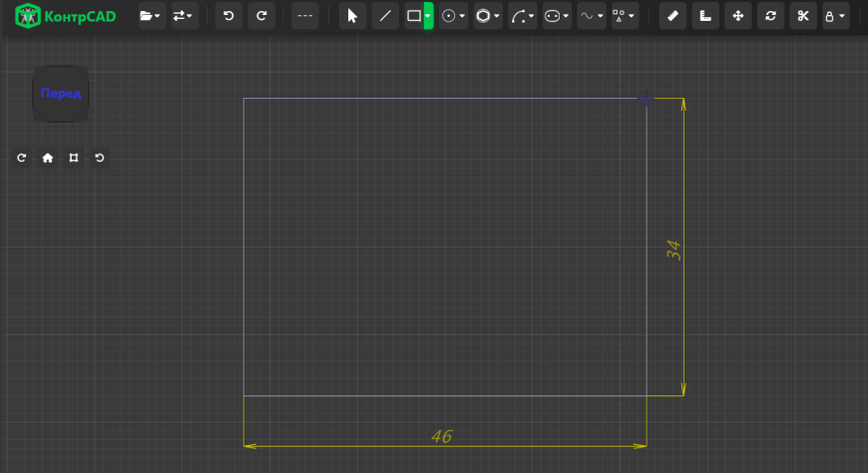Go to Home view
Screen dimensions: 868x473
coord(48,158)
